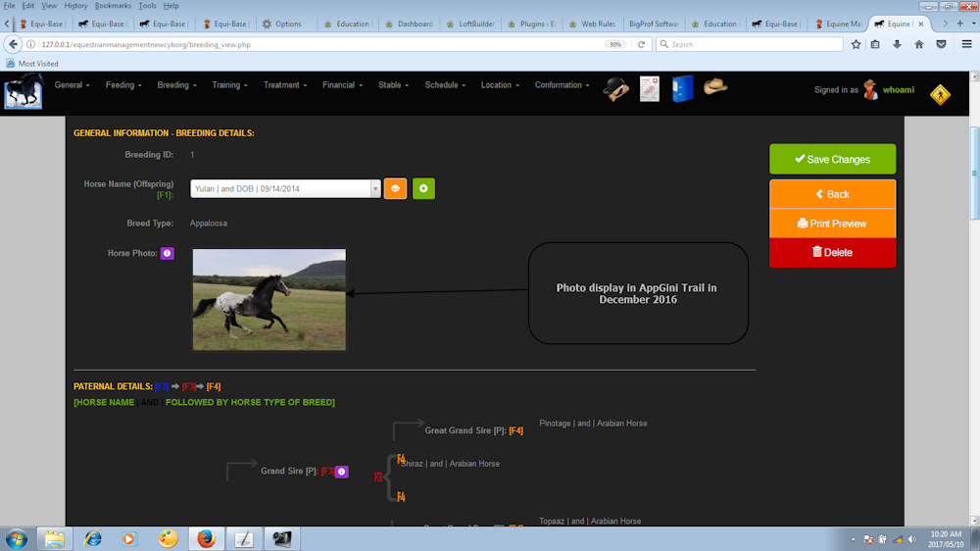The height and width of the screenshot is (551, 980).
Task: Click Most Visited bookmarks item
Action: point(32,64)
